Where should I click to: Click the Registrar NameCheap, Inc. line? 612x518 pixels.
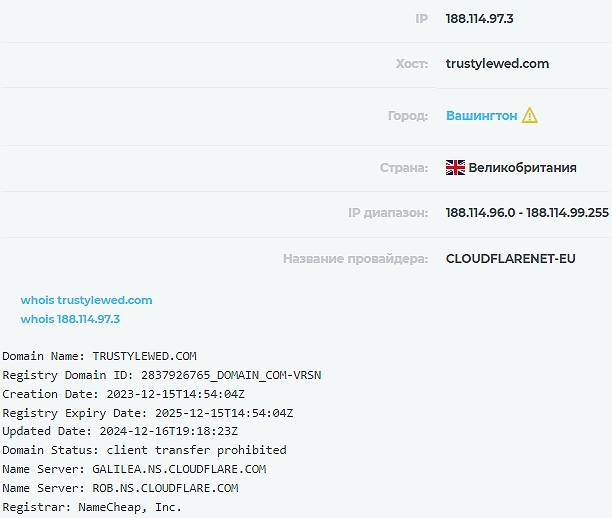point(92,507)
